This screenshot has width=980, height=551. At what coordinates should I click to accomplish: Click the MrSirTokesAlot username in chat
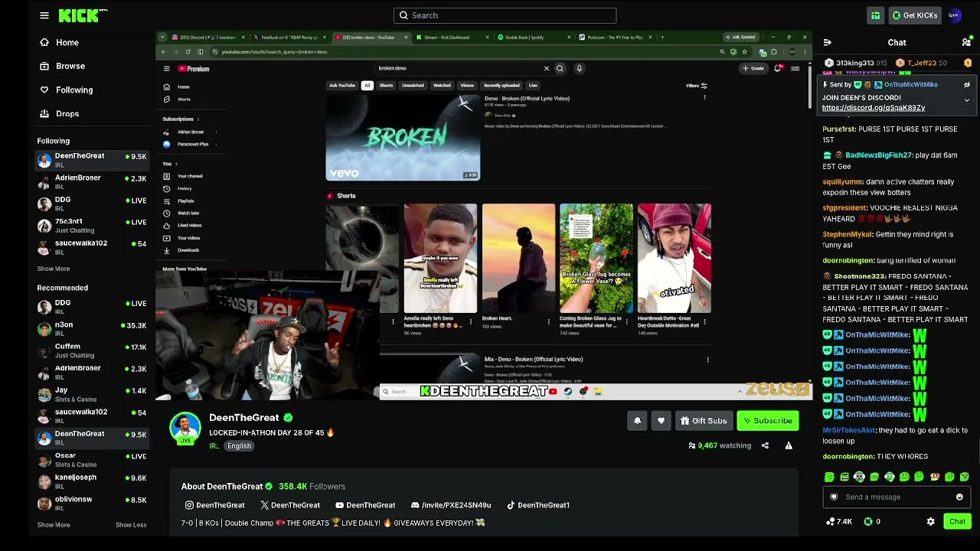[x=849, y=431]
